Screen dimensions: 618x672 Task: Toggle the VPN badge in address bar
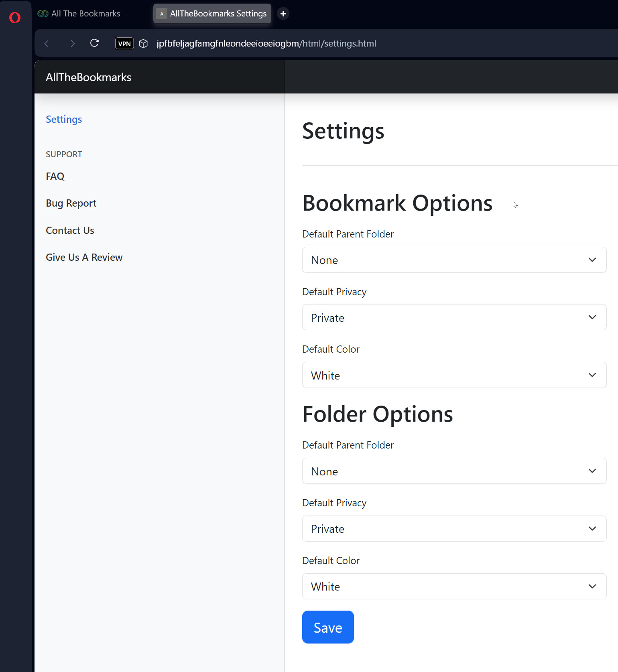coord(124,43)
